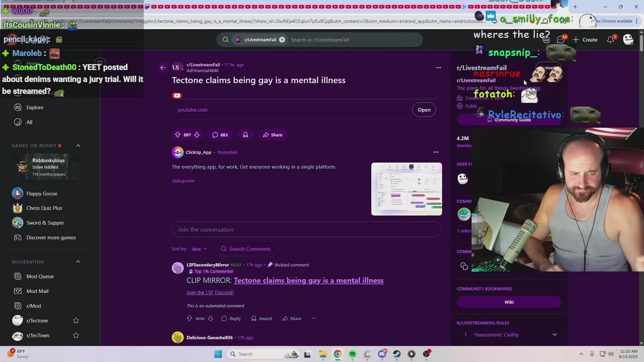
Task: Favorite r/TecTown with the star
Action: point(76,335)
